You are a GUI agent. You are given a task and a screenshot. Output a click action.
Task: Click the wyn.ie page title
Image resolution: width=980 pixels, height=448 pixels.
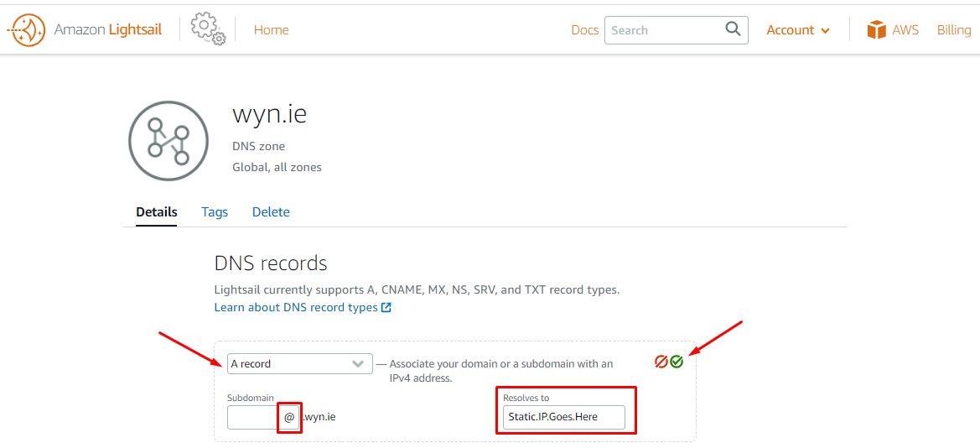pyautogui.click(x=269, y=114)
